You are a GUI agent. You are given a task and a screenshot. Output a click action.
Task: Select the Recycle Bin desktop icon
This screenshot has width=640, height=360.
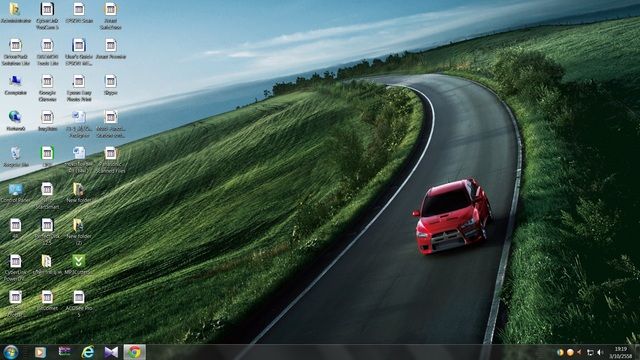tap(16, 157)
